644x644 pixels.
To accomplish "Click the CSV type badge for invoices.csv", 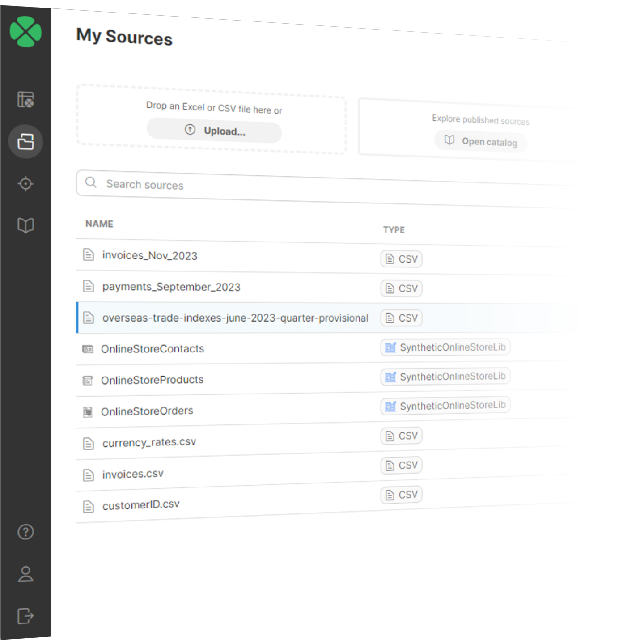I will tap(402, 466).
